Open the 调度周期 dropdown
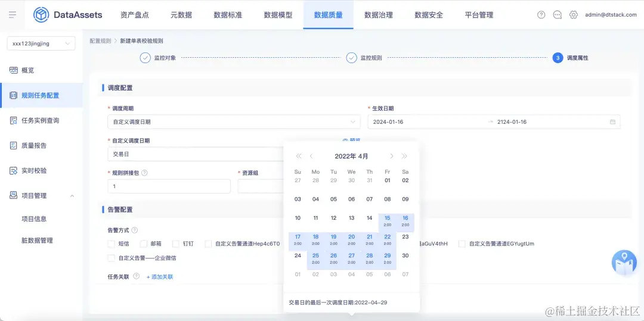Viewport: 644px width, 321px height. click(234, 121)
